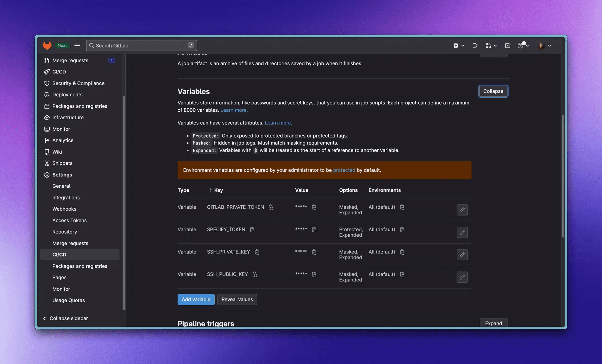Toggle sort order on the Key column
This screenshot has width=602, height=364.
[210, 190]
